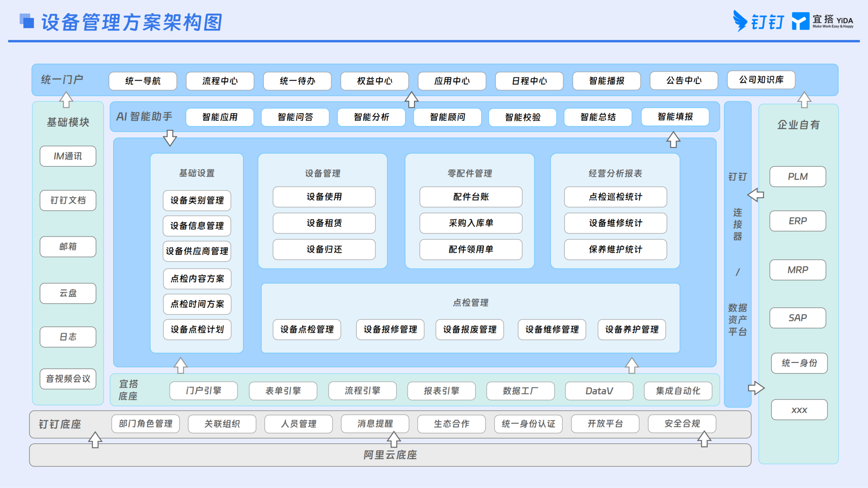Click the 部门角色管理 box

click(x=146, y=424)
